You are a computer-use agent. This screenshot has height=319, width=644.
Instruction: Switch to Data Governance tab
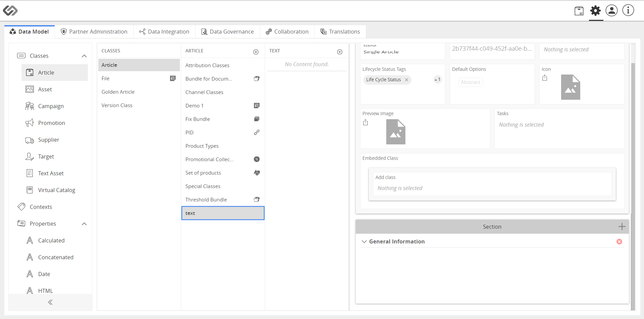click(x=228, y=32)
